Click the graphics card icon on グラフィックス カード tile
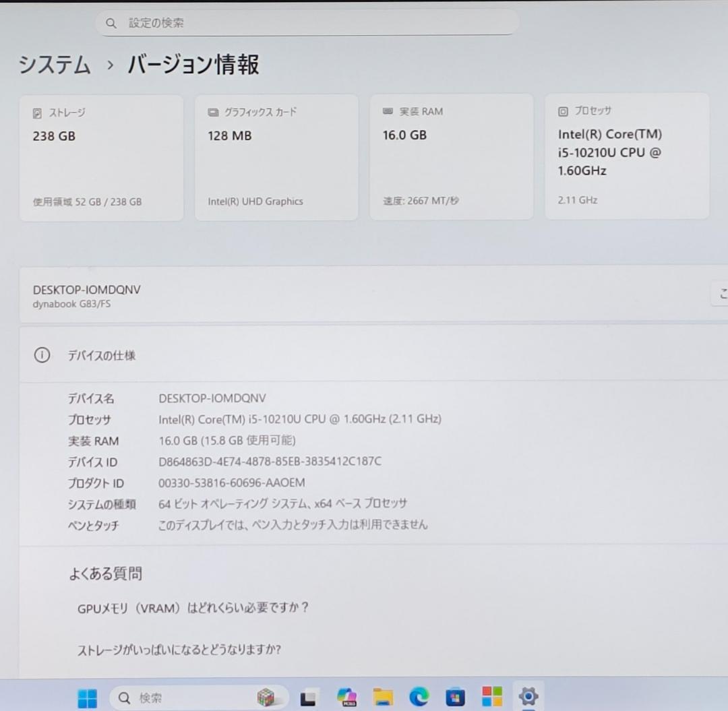728x711 pixels. (x=212, y=112)
